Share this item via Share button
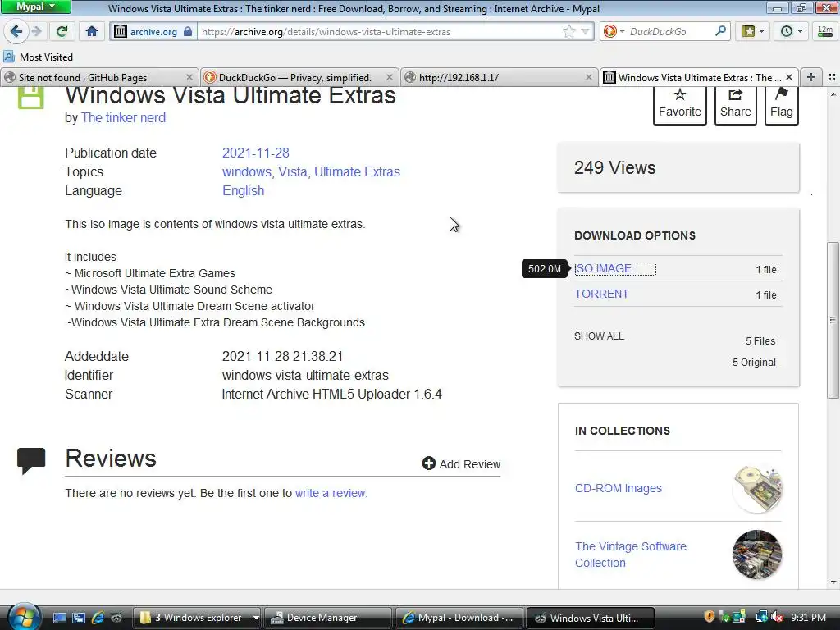This screenshot has height=630, width=840. (x=736, y=104)
